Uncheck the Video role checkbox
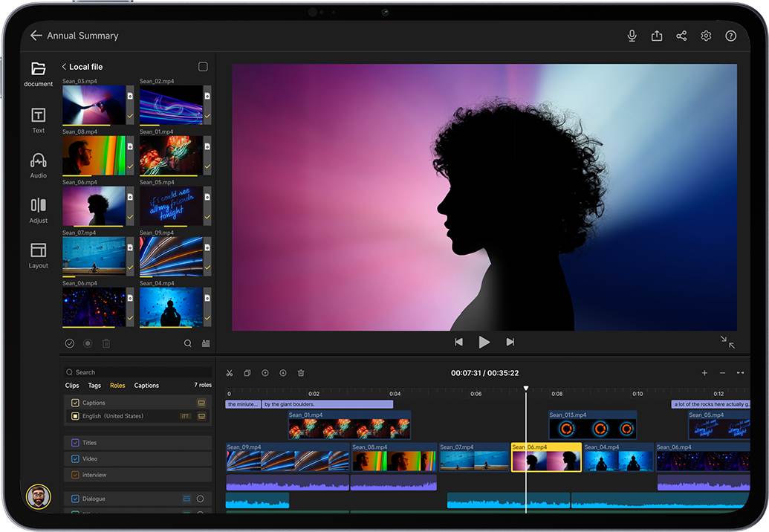This screenshot has height=532, width=769. click(x=75, y=458)
